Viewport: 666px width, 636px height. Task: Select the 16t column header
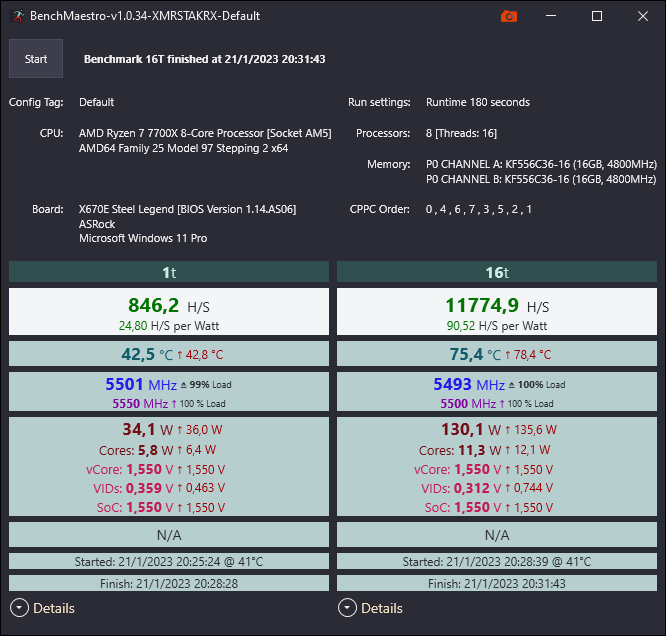click(x=497, y=272)
